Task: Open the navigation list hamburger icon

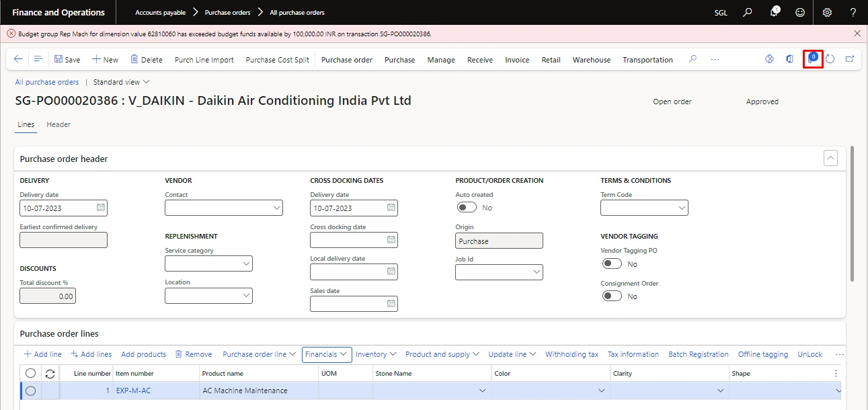Action: (38, 59)
